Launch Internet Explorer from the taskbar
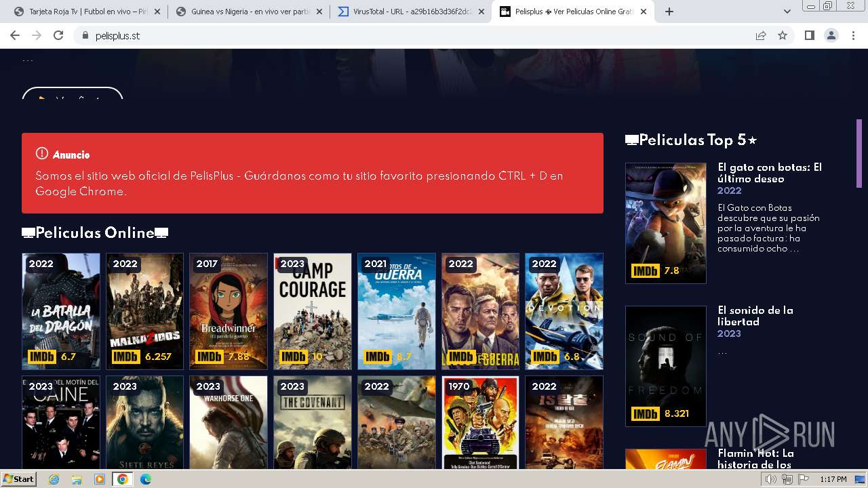The height and width of the screenshot is (488, 868). pos(54,479)
